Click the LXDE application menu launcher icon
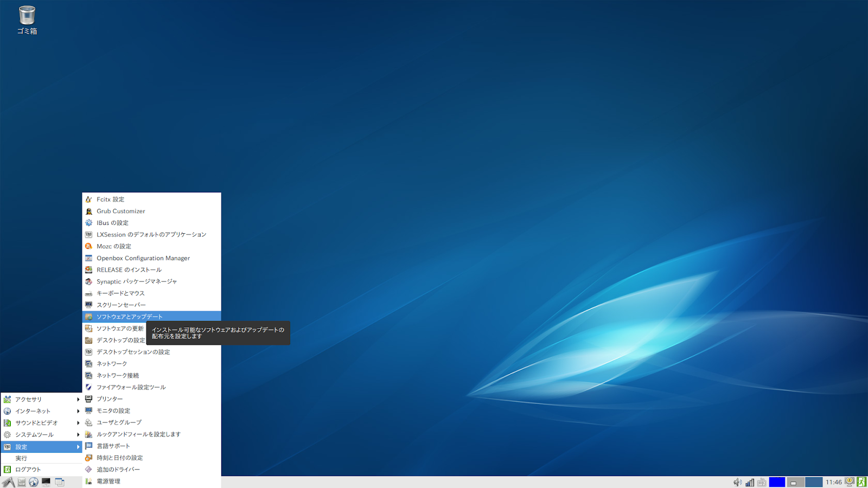 (9, 481)
